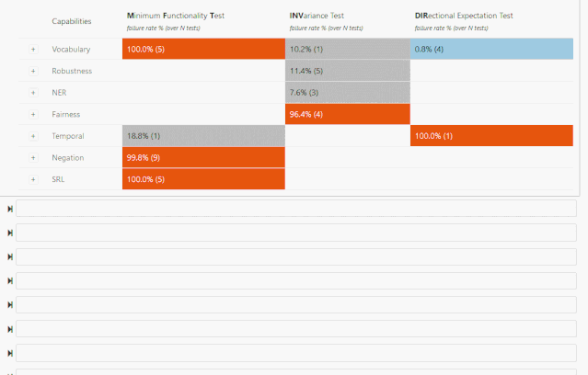The image size is (588, 375).
Task: Expand the Negation capability row
Action: (x=33, y=158)
